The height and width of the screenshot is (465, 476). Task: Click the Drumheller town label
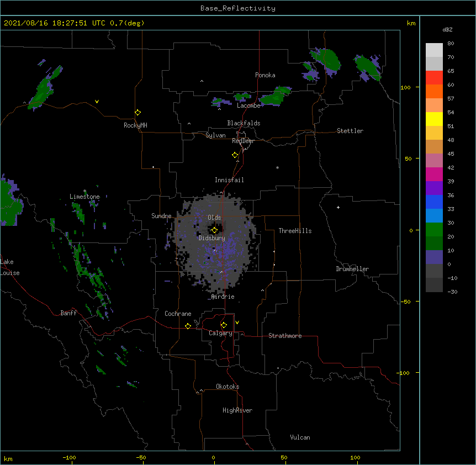pyautogui.click(x=352, y=269)
